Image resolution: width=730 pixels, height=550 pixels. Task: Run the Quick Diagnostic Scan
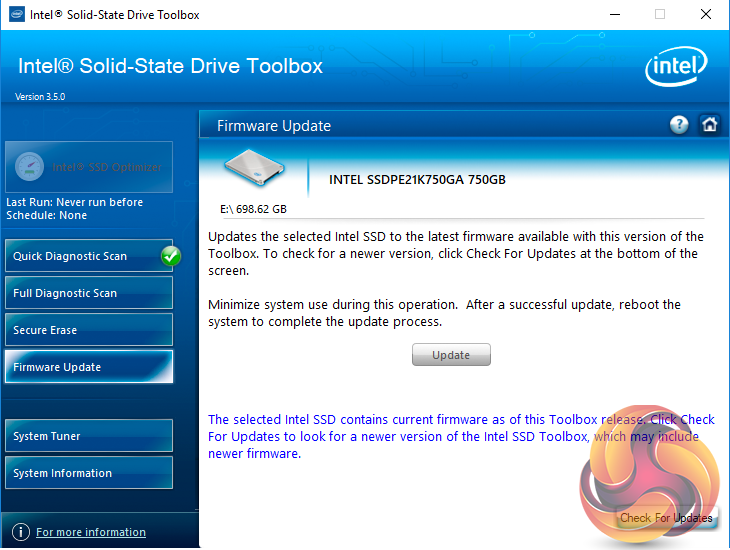[x=89, y=256]
